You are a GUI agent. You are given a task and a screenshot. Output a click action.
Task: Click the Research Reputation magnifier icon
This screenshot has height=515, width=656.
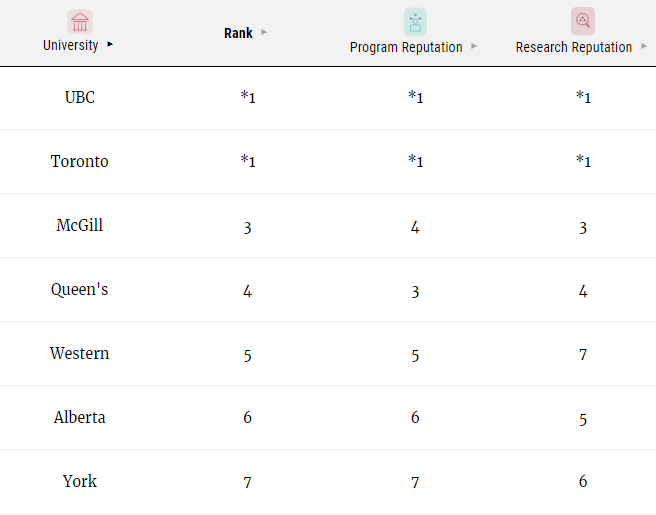click(583, 21)
